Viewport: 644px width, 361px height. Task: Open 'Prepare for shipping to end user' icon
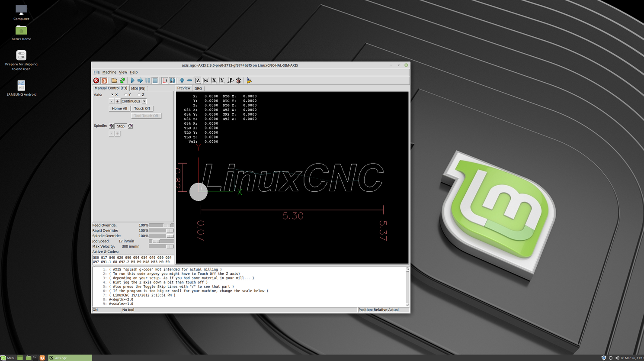pos(21,61)
